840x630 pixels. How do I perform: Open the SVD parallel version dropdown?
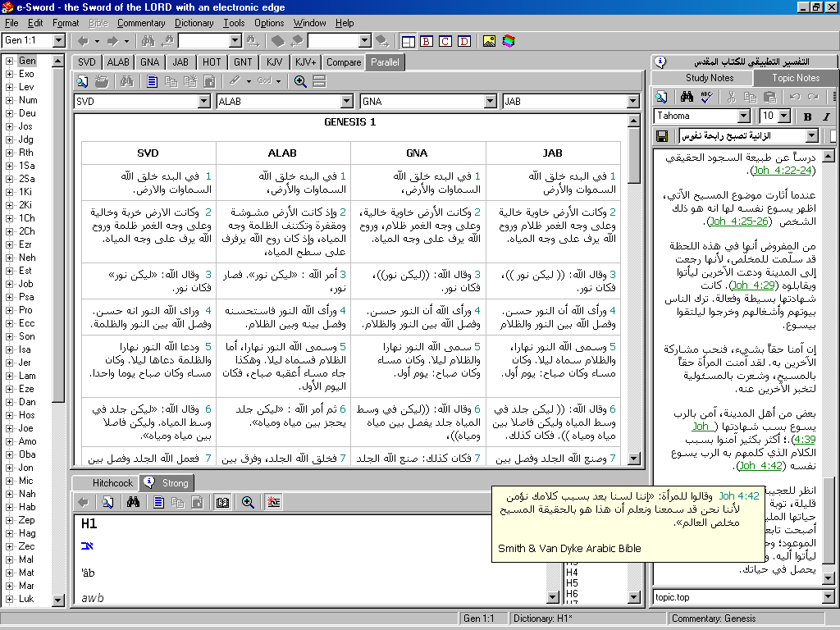tap(203, 101)
